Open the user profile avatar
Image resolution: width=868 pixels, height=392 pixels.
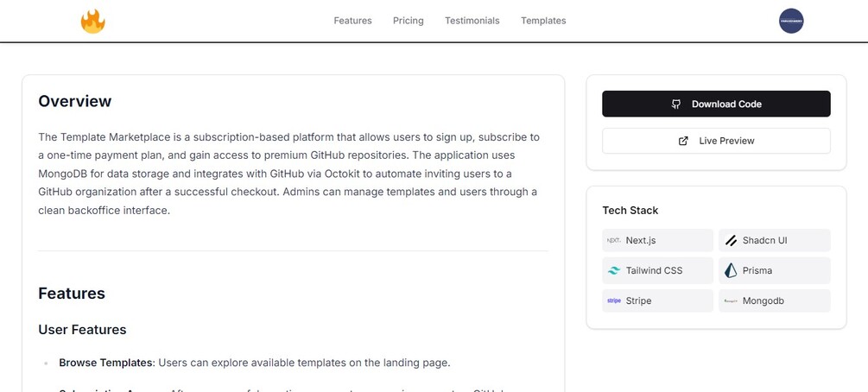coord(791,22)
